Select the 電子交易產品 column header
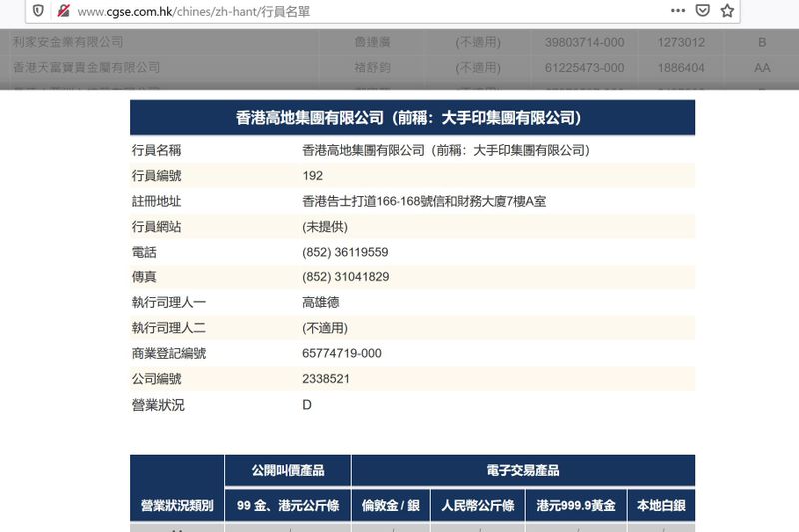Screen dimensions: 799x532 tap(522, 470)
